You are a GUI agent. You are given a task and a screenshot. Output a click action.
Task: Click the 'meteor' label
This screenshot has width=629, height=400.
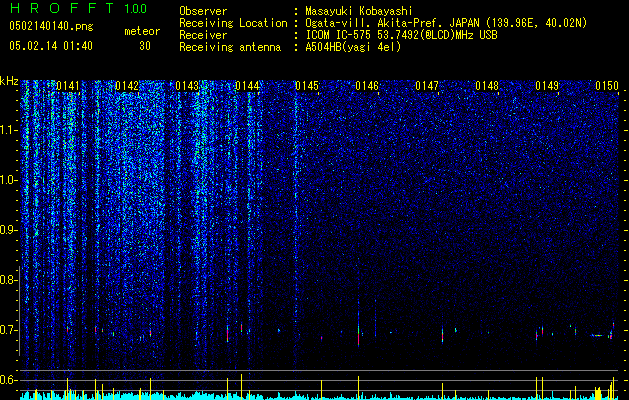[x=142, y=31]
